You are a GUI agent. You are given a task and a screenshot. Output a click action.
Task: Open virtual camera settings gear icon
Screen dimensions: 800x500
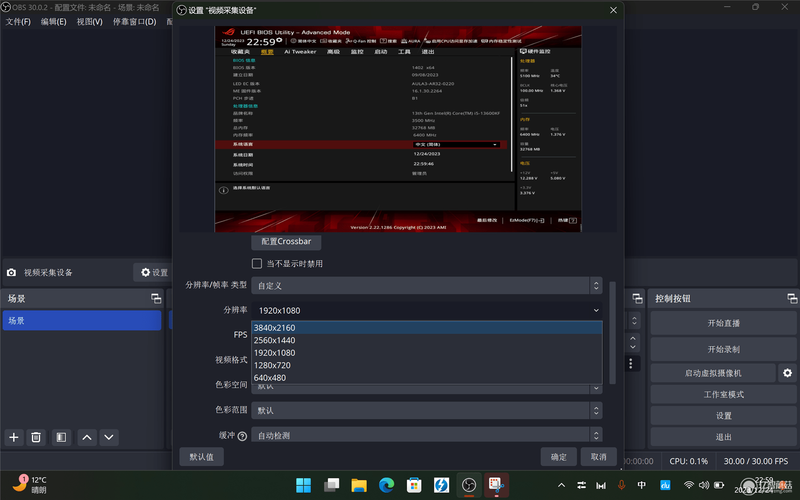[x=787, y=373]
